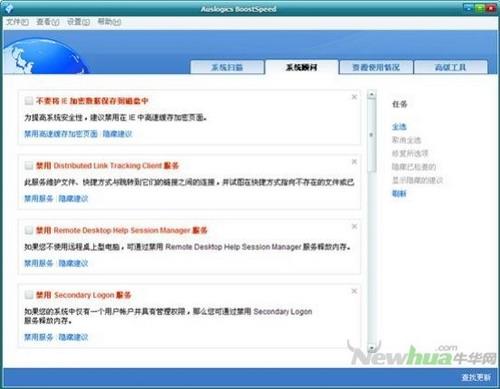Viewport: 500px width, 389px height.
Task: Click the suggestions list scroll-up arrow
Action: 372,95
